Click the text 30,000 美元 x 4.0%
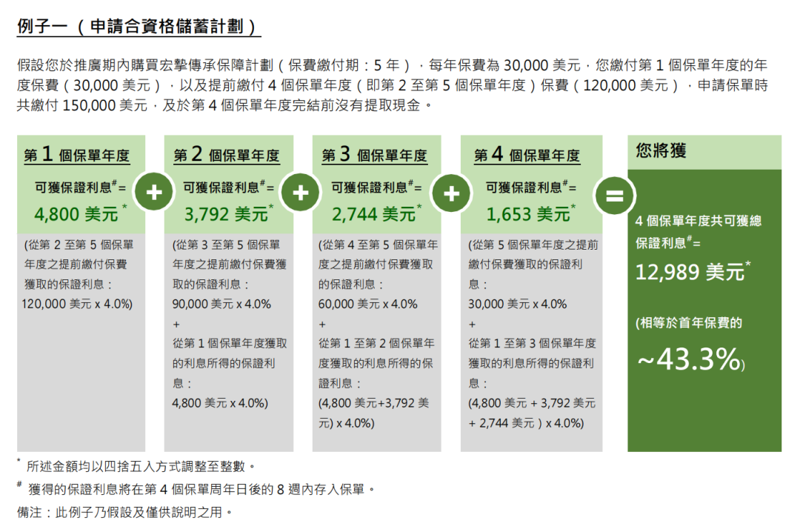The width and height of the screenshot is (800, 532). (517, 305)
